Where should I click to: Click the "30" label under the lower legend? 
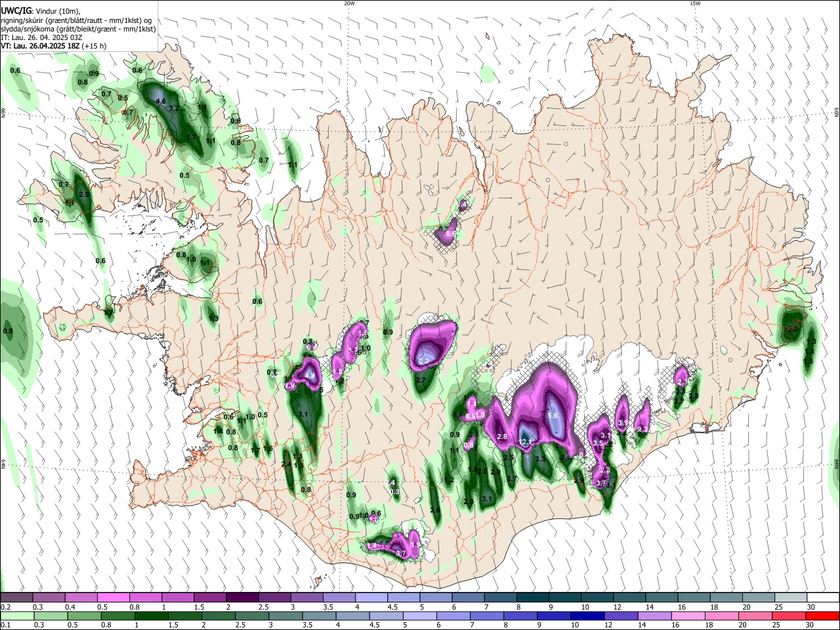point(811,625)
